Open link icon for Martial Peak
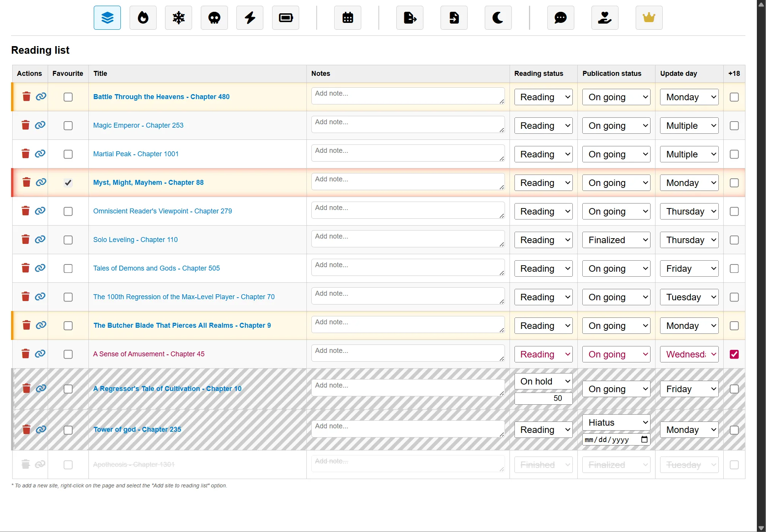The height and width of the screenshot is (532, 766). (40, 154)
